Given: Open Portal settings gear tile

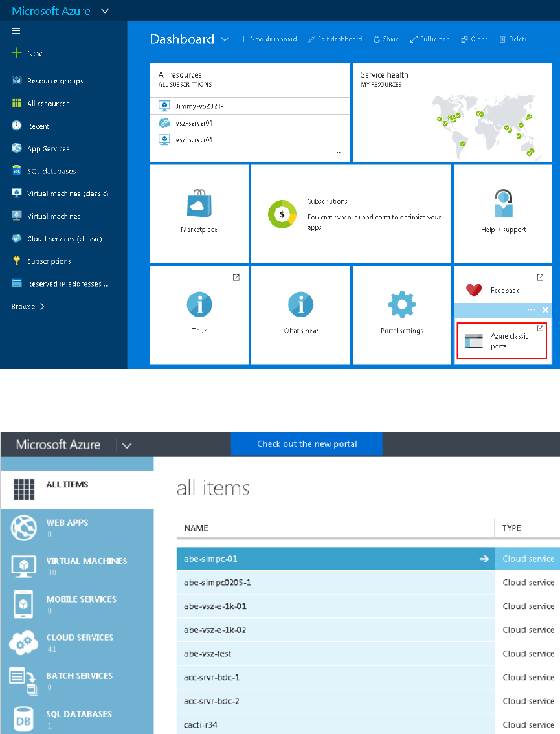Looking at the screenshot, I should pyautogui.click(x=402, y=315).
